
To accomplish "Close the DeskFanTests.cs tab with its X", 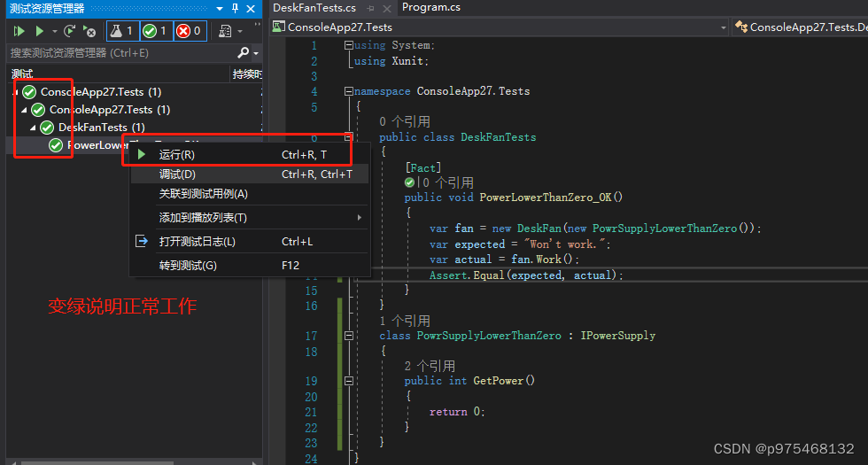I will (x=387, y=8).
